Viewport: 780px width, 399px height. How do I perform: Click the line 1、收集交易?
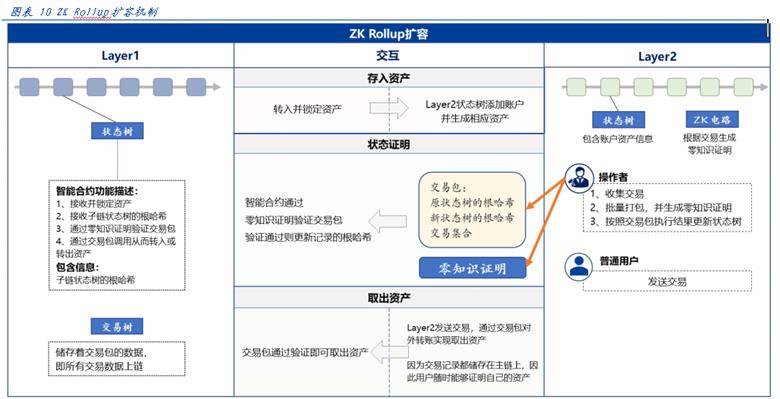tap(617, 194)
